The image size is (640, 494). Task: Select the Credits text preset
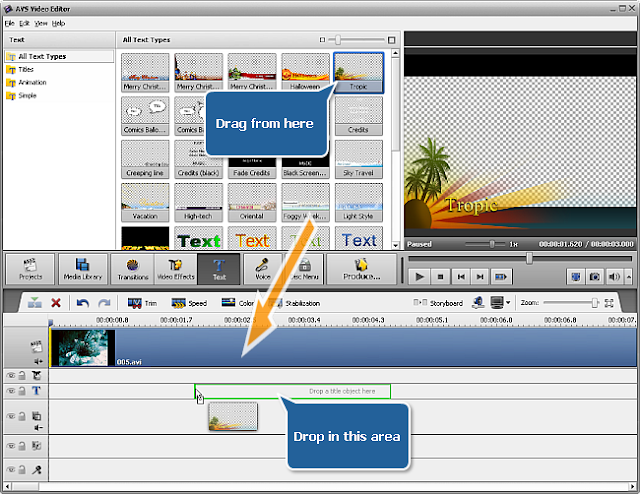point(358,116)
